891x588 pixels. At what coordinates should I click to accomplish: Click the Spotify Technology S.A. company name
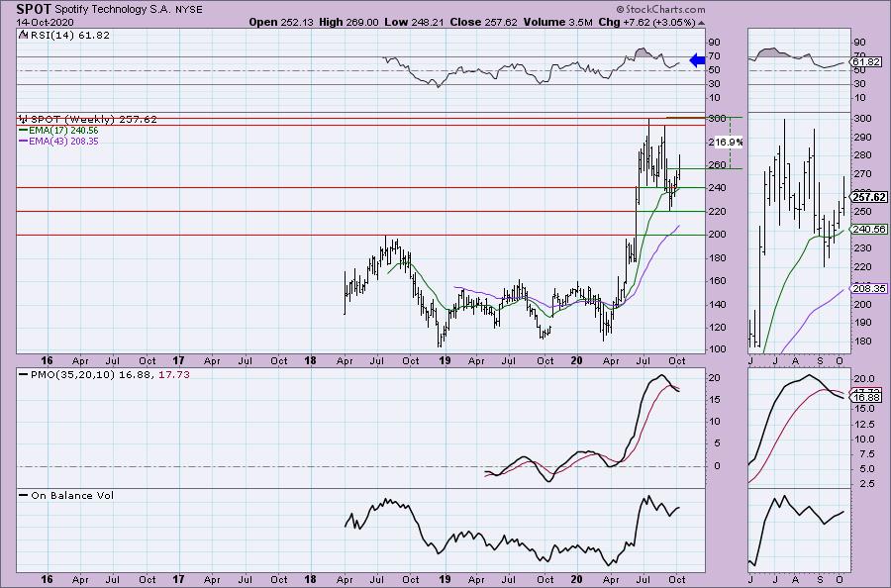tap(111, 10)
